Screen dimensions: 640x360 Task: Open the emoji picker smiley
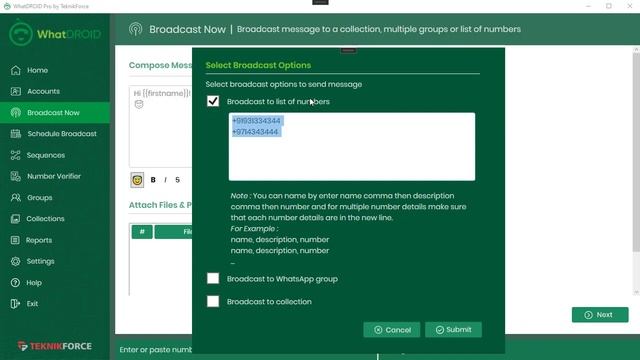(137, 180)
